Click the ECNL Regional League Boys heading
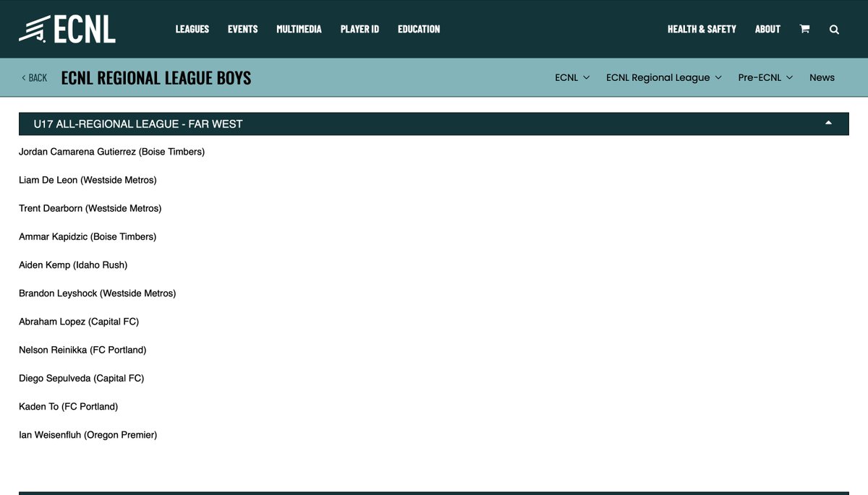868x495 pixels. tap(156, 78)
